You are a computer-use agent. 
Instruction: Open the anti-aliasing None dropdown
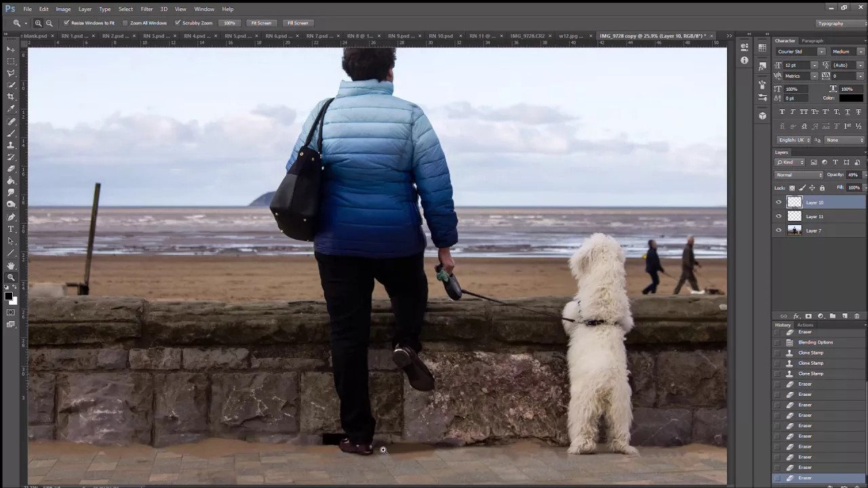coord(844,140)
